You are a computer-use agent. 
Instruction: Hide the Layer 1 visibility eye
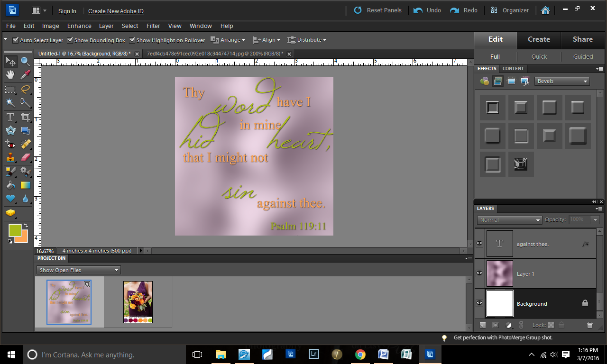coord(479,273)
